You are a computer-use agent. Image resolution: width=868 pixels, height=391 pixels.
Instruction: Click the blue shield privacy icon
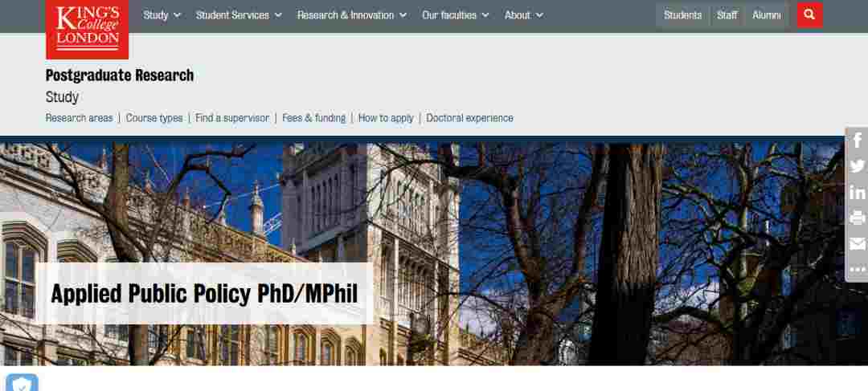(x=23, y=383)
